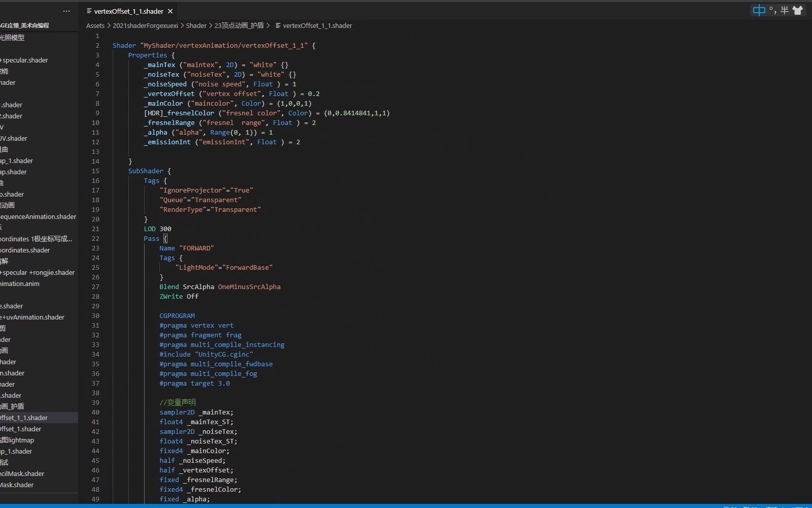
Task: Open the n.shader file in Explorer
Action: [x=12, y=373]
